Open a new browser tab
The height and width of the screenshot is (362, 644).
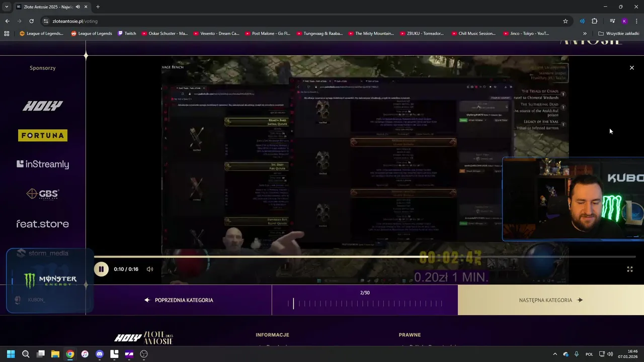(x=98, y=7)
